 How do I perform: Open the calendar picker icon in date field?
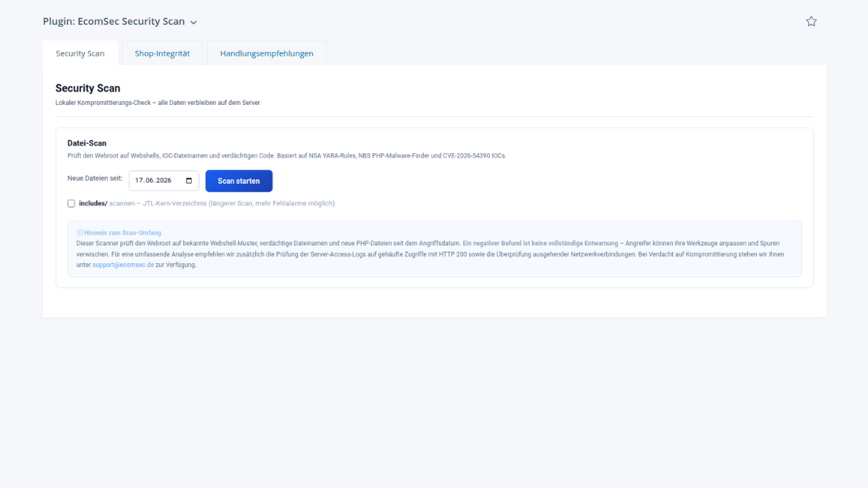[x=190, y=181]
